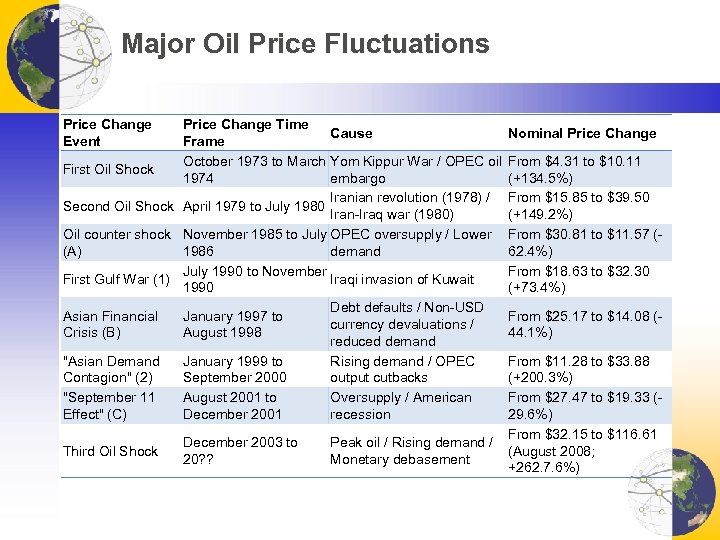This screenshot has width=720, height=540.
Task: Click the December 2003 to 20?? cell
Action: pyautogui.click(x=240, y=451)
